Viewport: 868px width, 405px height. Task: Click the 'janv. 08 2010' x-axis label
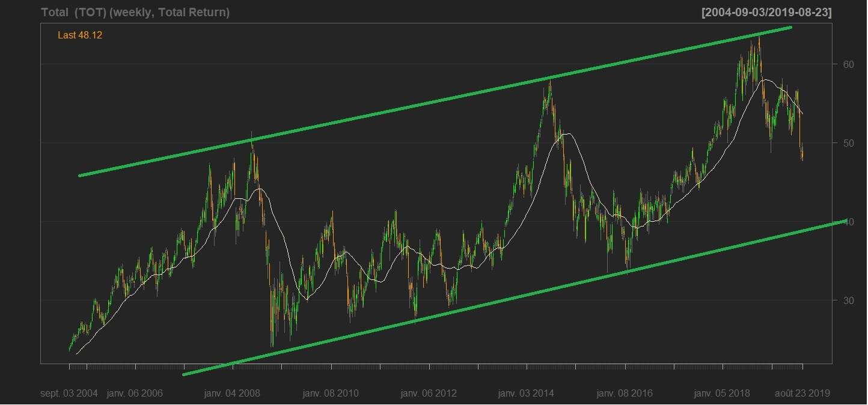(x=331, y=394)
